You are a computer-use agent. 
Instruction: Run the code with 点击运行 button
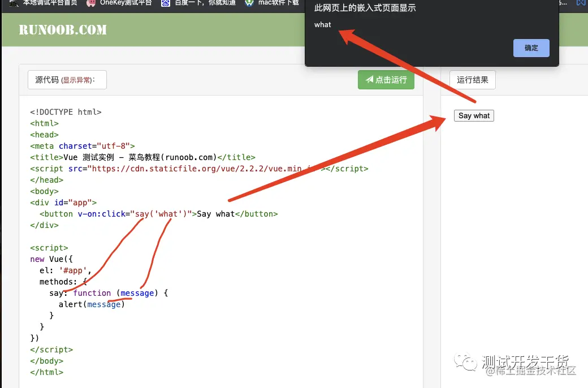[x=386, y=80]
